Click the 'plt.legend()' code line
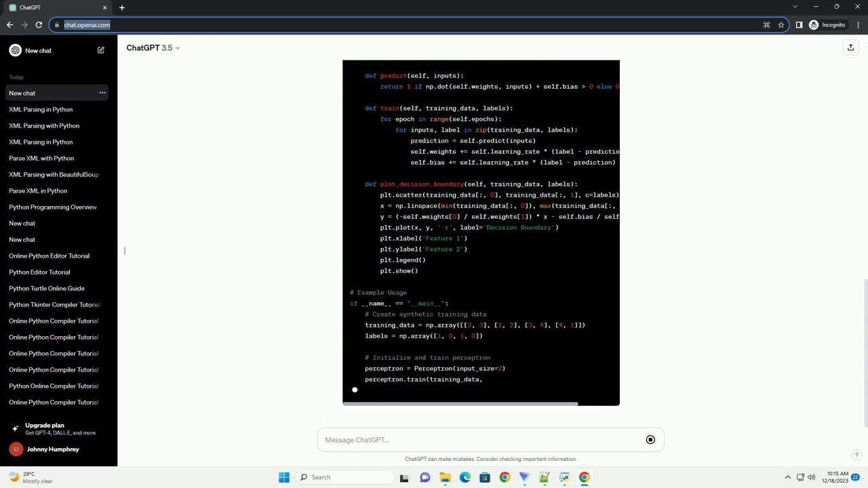The width and height of the screenshot is (868, 488). tap(403, 260)
